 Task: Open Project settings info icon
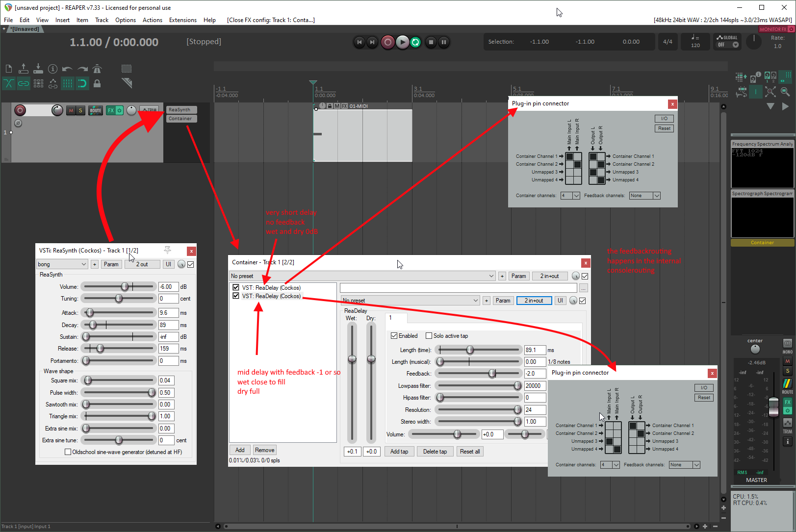pos(53,69)
